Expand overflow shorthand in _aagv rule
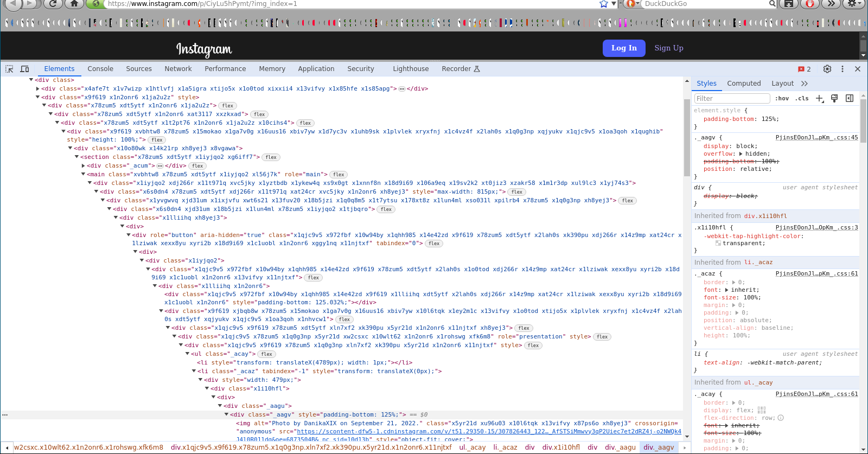Viewport: 868px width, 454px height. [741, 154]
